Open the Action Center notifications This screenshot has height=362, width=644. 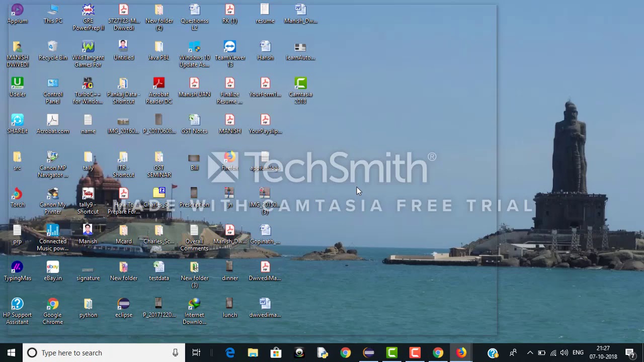[x=630, y=353]
